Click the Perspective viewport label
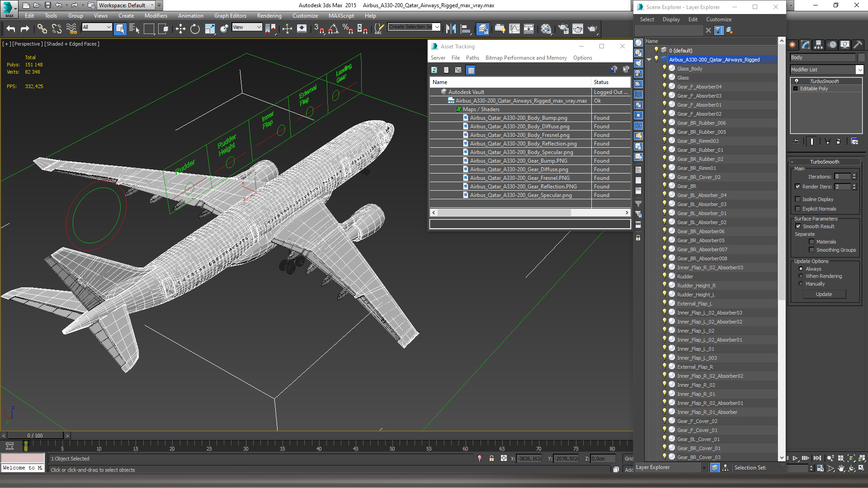The width and height of the screenshot is (868, 488). (27, 44)
